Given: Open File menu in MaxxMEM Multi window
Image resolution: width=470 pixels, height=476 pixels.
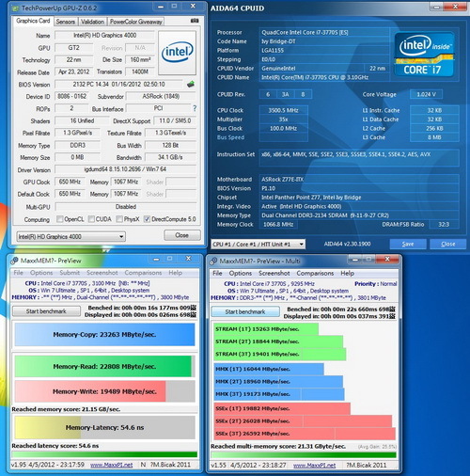Looking at the screenshot, I should point(217,273).
